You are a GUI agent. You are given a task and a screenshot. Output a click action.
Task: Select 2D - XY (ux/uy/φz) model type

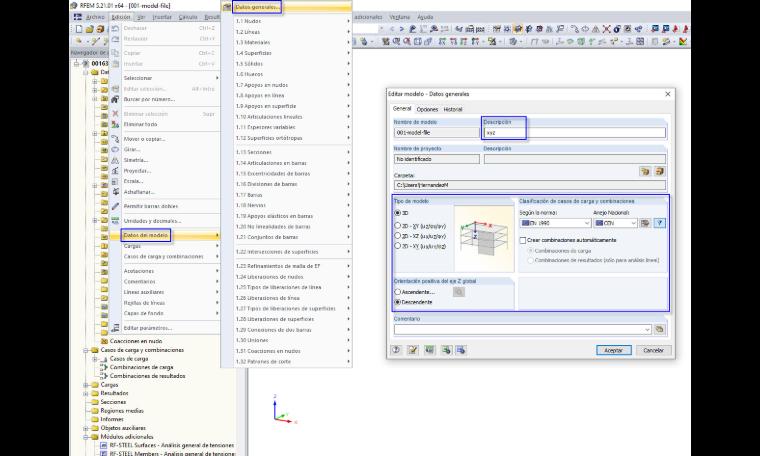(x=398, y=246)
